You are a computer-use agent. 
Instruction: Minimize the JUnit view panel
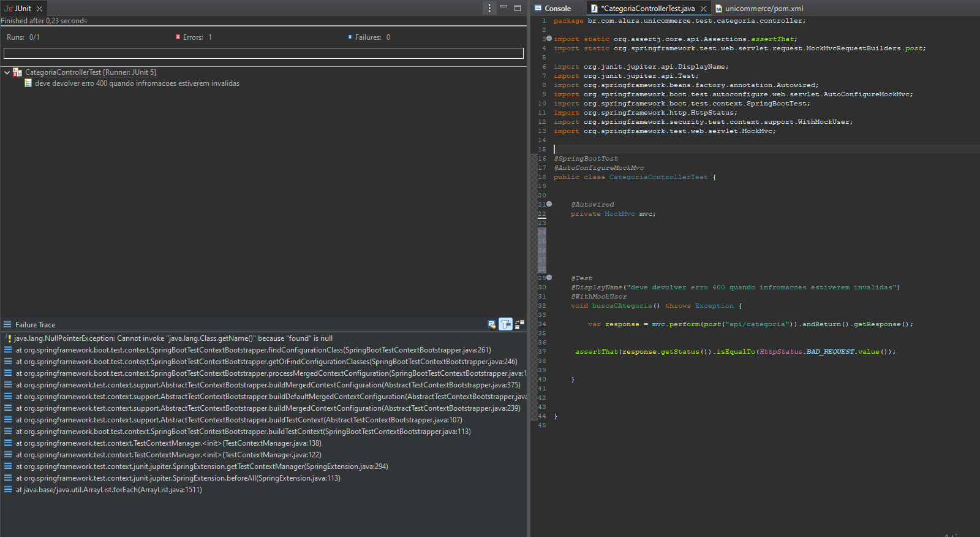coord(503,7)
